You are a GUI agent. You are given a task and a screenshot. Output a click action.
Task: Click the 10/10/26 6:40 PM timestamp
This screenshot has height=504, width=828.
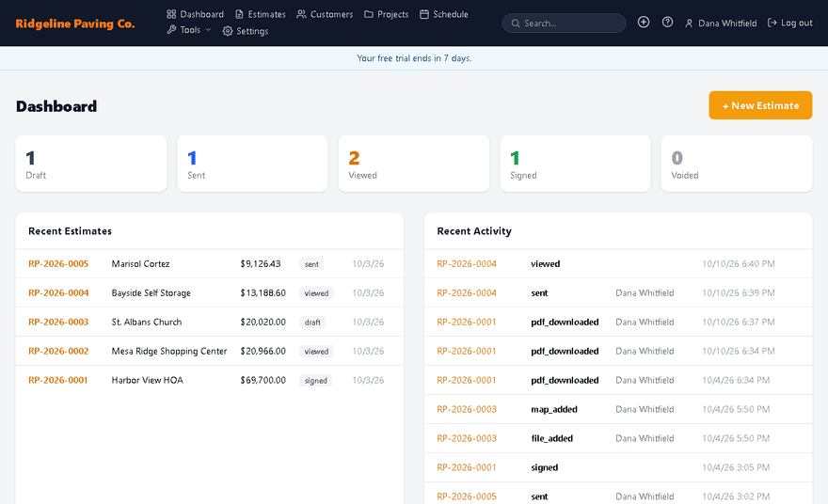tap(739, 264)
